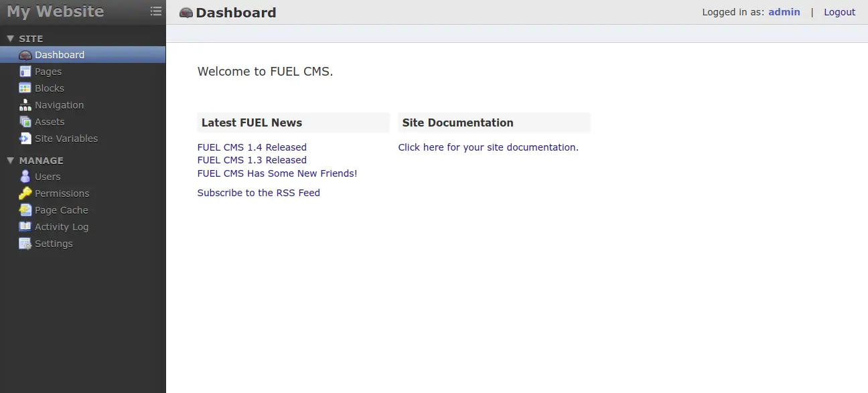Subscribe to the RSS Feed
This screenshot has width=868, height=393.
259,193
